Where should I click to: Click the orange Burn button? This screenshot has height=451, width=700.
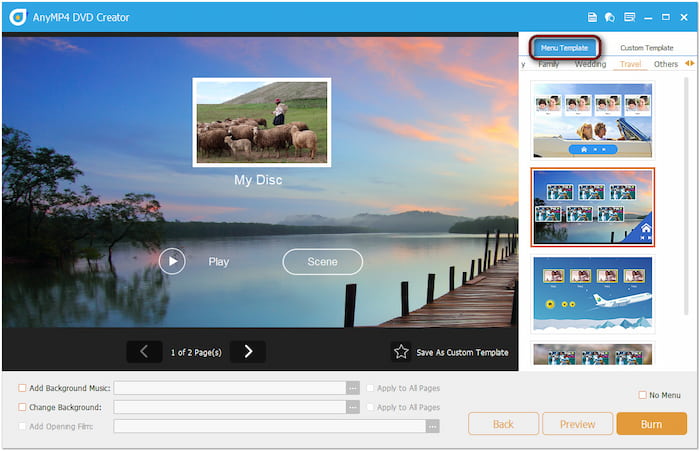tap(651, 424)
